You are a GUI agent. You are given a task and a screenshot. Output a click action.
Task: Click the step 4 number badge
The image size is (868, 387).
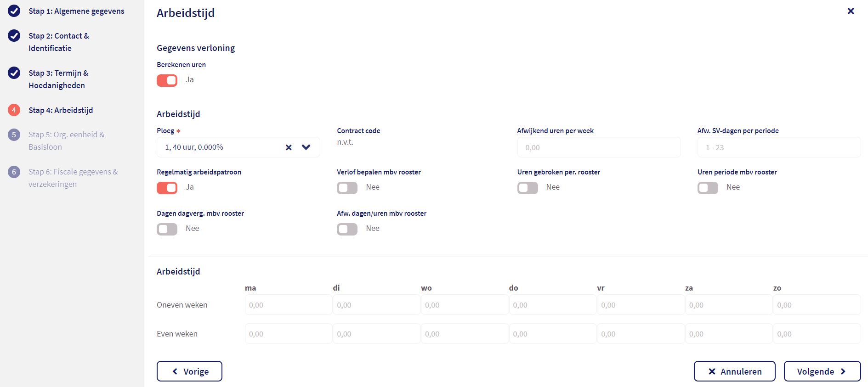[x=14, y=110]
